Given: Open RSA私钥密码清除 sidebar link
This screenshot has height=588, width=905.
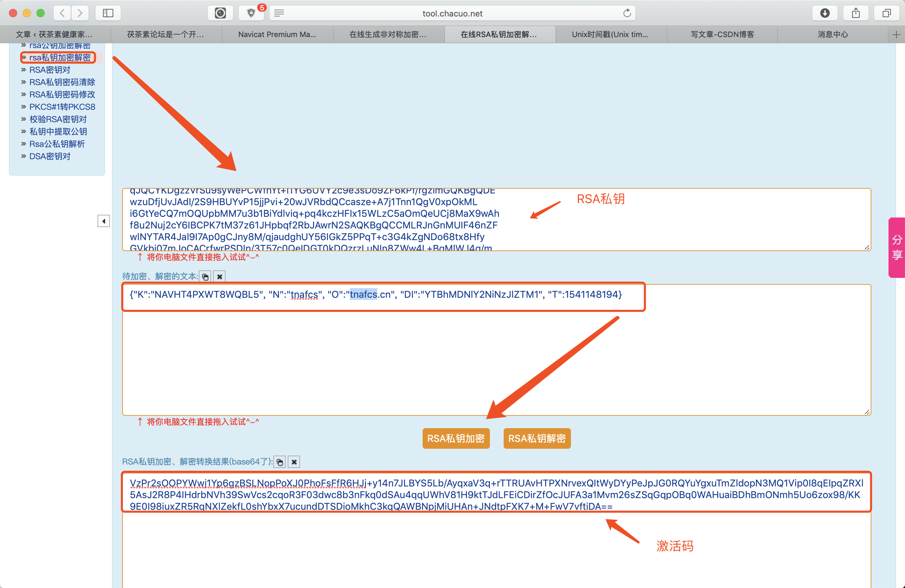Looking at the screenshot, I should [x=62, y=82].
